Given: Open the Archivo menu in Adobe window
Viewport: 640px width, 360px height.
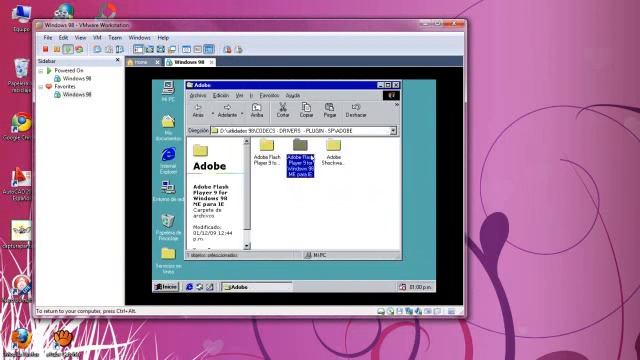Looking at the screenshot, I should (198, 96).
